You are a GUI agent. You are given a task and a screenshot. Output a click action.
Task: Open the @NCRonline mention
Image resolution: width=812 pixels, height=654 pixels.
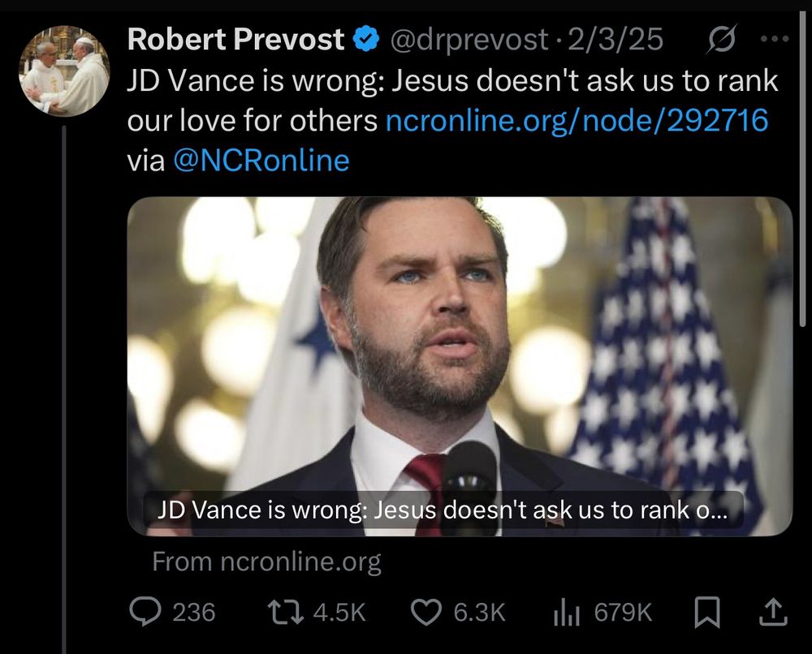[x=261, y=161]
